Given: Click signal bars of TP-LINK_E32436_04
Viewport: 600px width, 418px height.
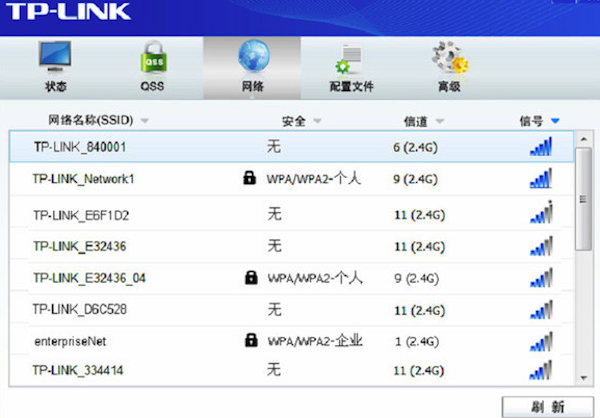Looking at the screenshot, I should pyautogui.click(x=541, y=278).
